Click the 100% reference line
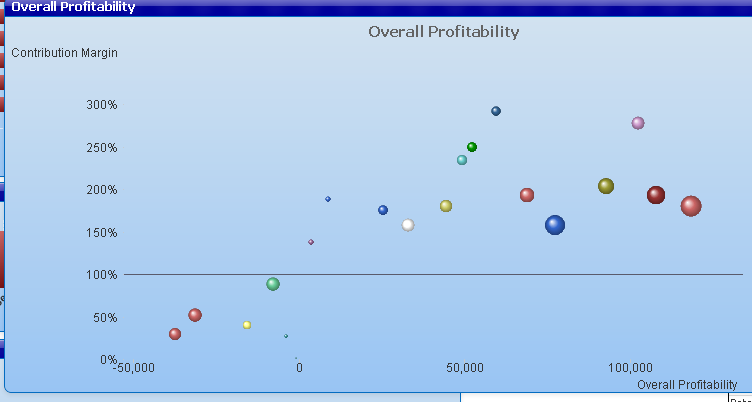The height and width of the screenshot is (402, 752). coord(434,274)
